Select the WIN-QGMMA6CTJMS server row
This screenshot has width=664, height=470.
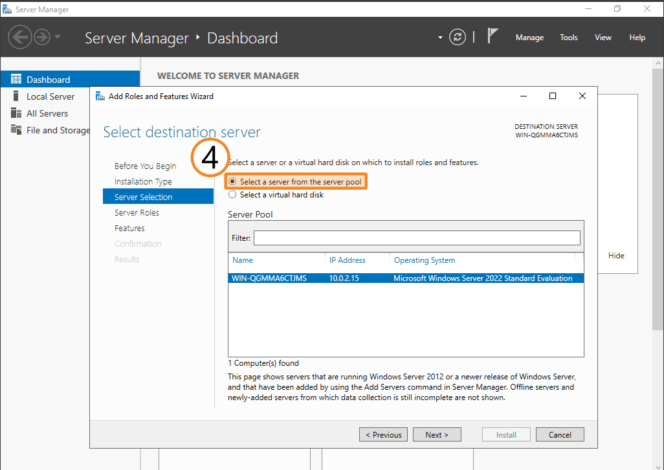(406, 278)
